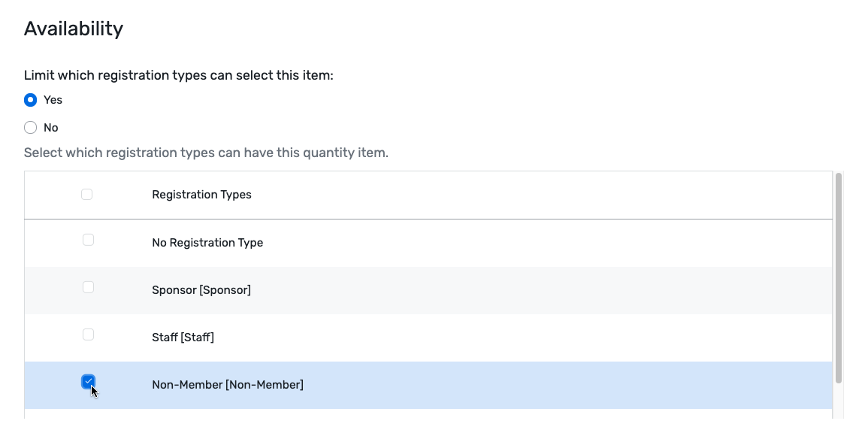This screenshot has width=868, height=442.
Task: Select the "Yes" radio button
Action: click(x=31, y=99)
